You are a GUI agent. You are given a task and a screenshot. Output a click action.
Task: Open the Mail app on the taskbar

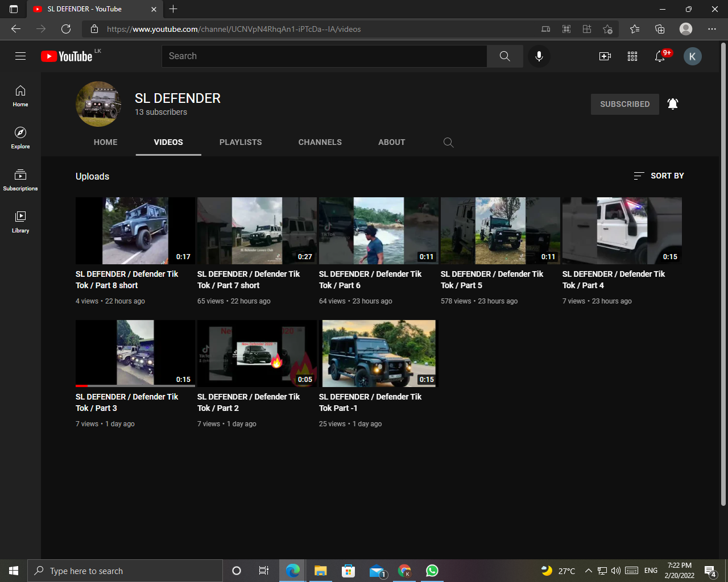(x=377, y=571)
